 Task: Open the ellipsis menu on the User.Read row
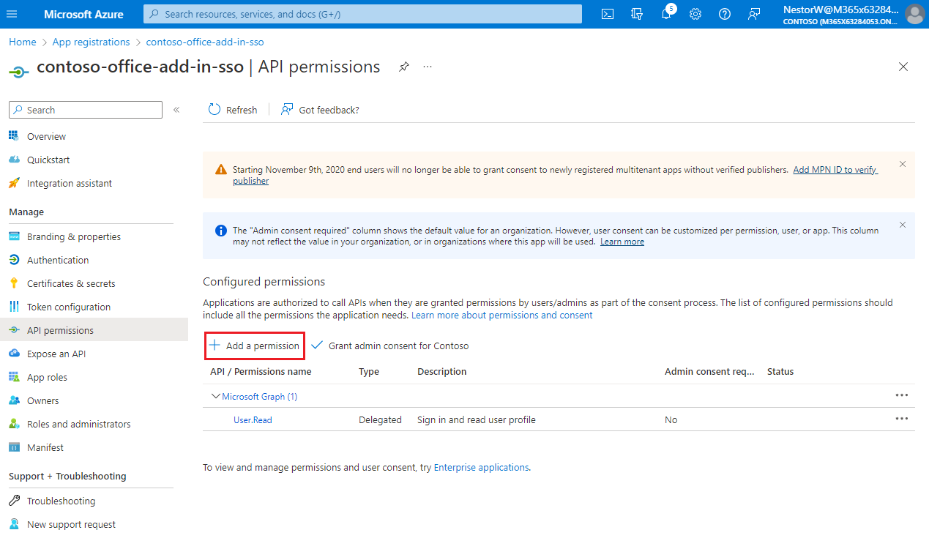pyautogui.click(x=901, y=419)
